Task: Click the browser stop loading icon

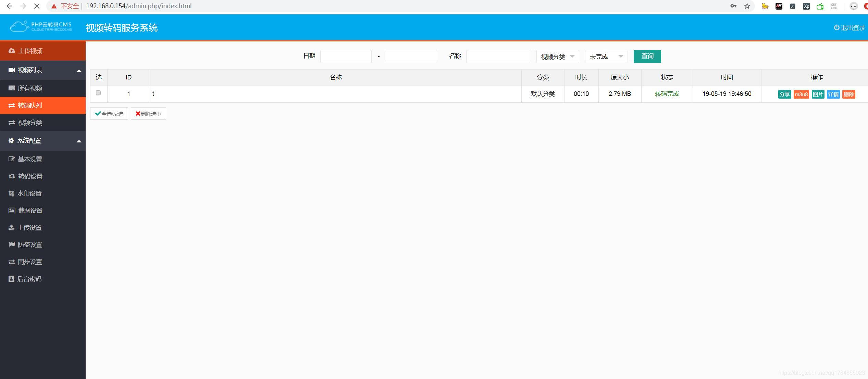Action: click(37, 6)
